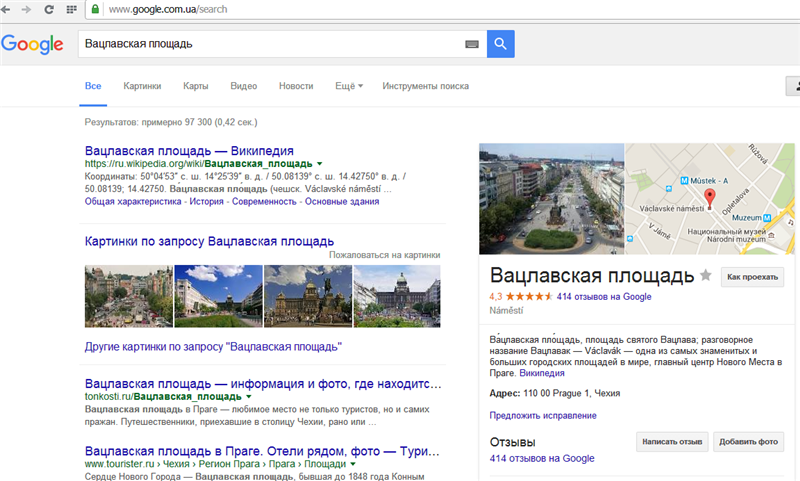
Task: Open third thumbnail with equestrian statue
Action: [308, 296]
